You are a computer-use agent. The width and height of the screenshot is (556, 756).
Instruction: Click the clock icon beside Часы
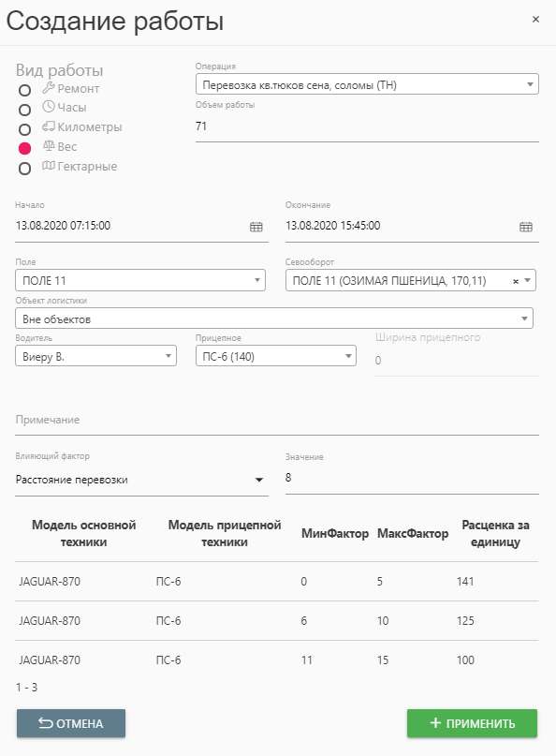pos(48,107)
